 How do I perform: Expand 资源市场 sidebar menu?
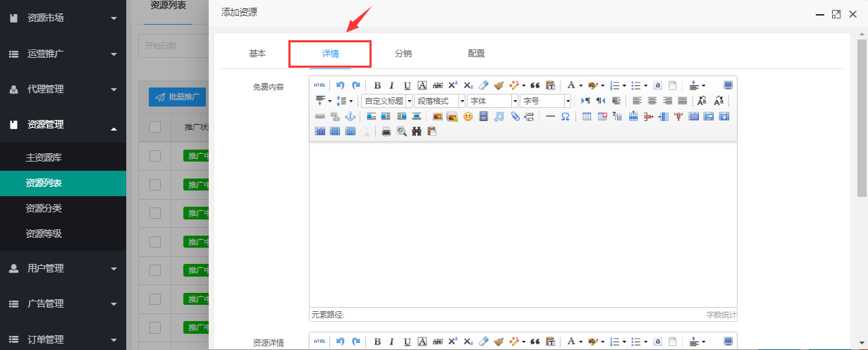[x=63, y=18]
